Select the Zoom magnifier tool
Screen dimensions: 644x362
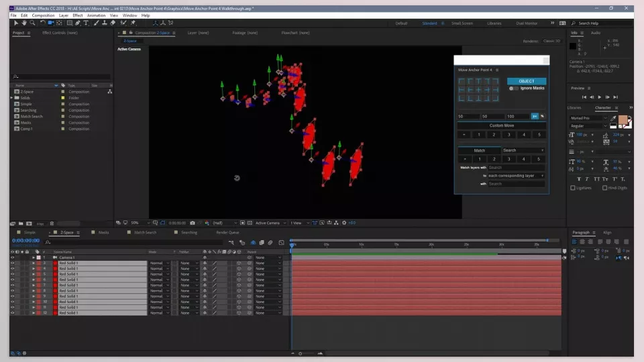point(32,23)
